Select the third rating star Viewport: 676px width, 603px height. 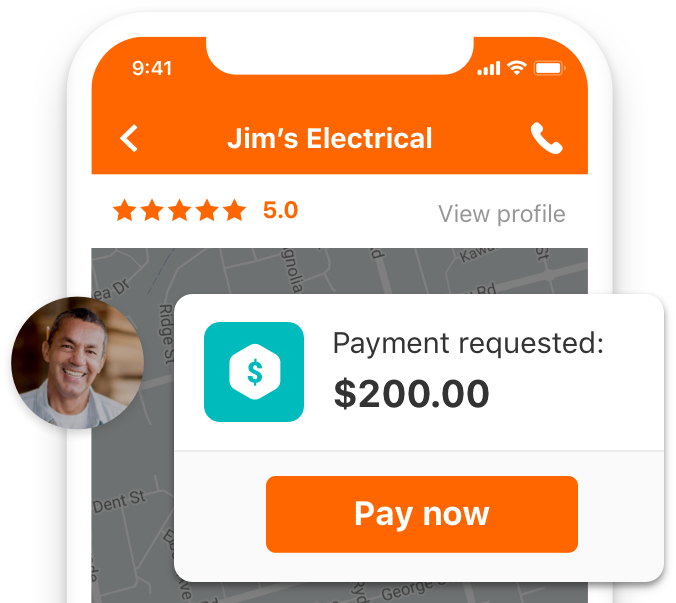[x=180, y=210]
